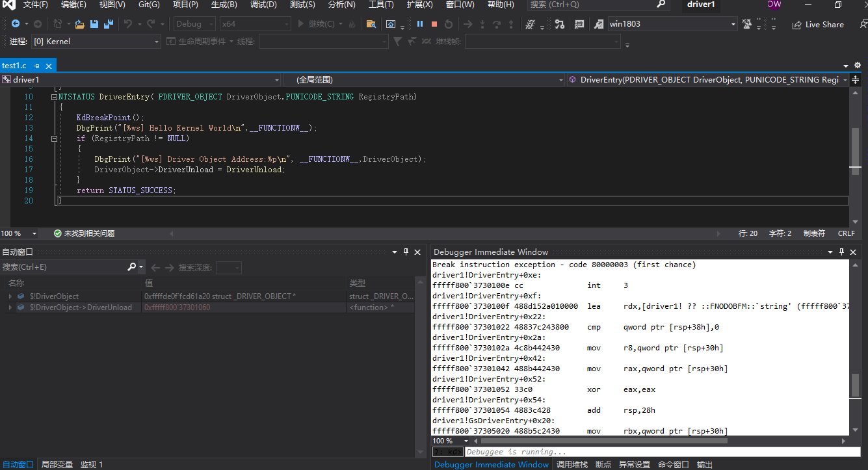
Task: Click the Save All double-floppy icon
Action: tap(109, 24)
